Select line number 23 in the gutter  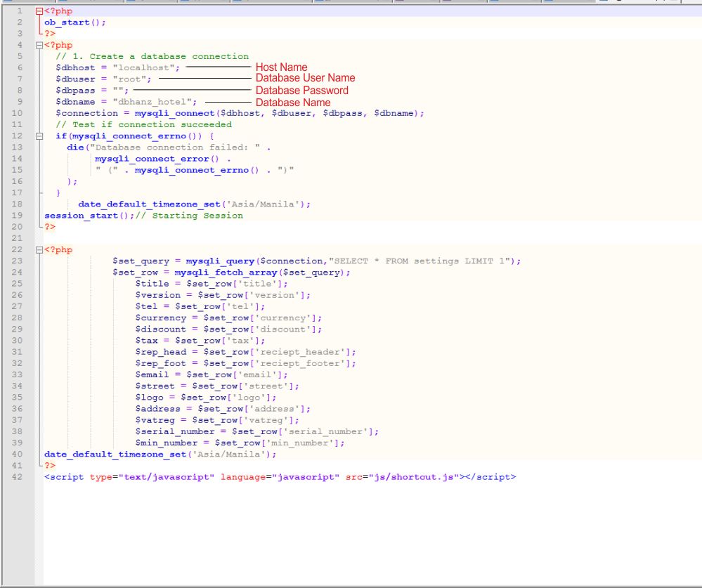tap(18, 261)
